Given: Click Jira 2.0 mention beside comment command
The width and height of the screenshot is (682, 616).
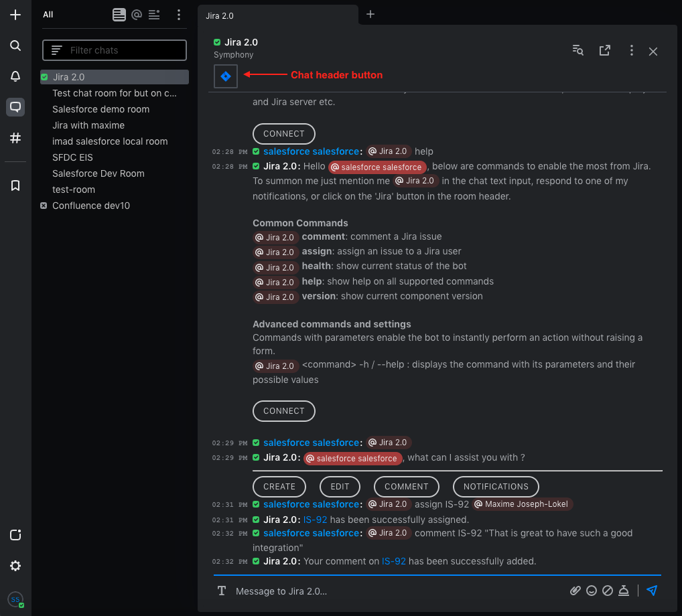Looking at the screenshot, I should (275, 237).
